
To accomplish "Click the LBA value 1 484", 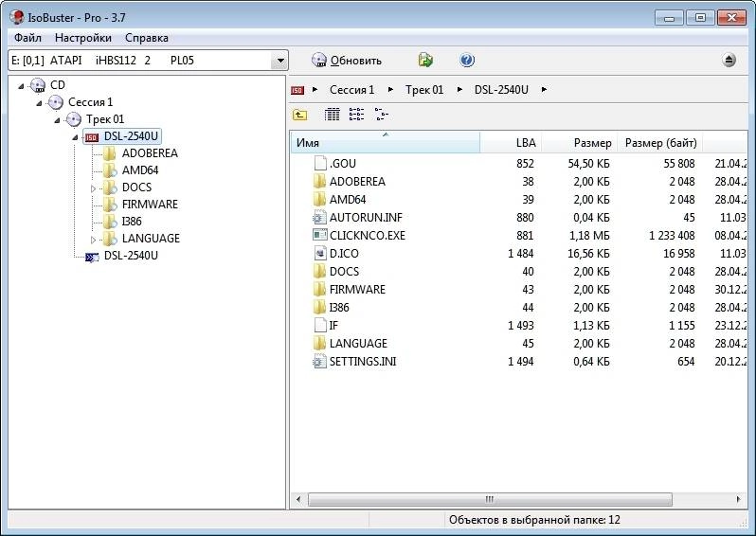I will (x=520, y=254).
